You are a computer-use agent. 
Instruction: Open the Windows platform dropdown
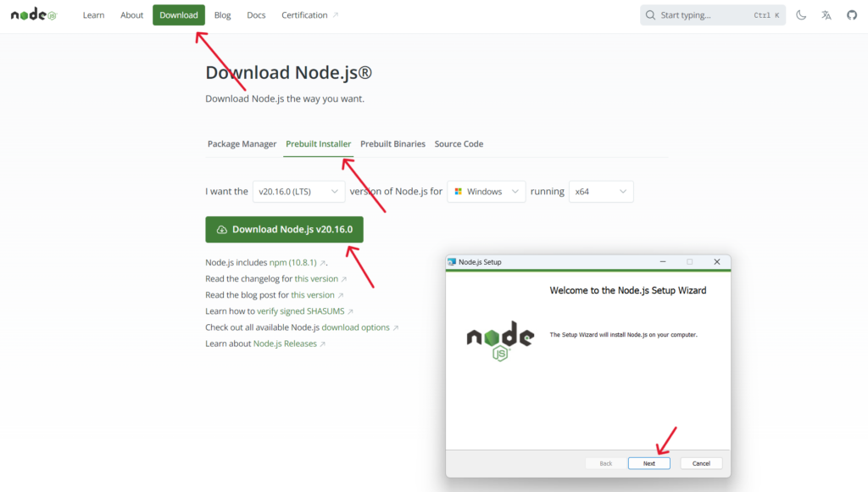(x=486, y=191)
